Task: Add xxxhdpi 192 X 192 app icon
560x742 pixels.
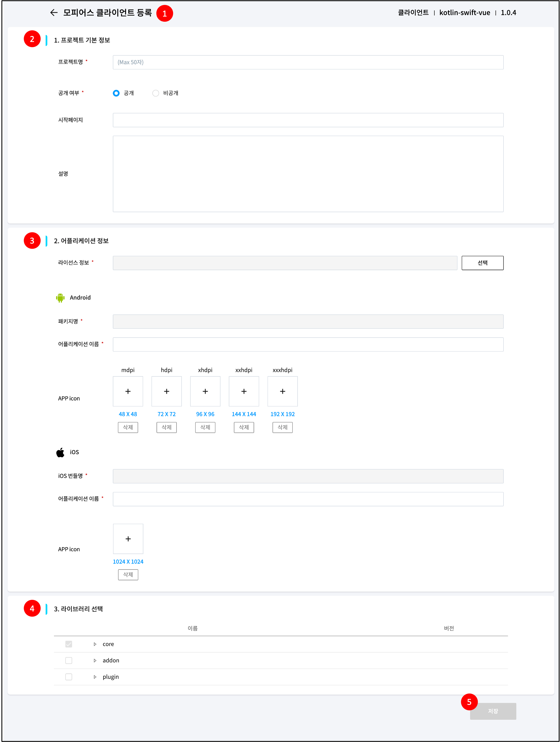Action: (x=283, y=391)
